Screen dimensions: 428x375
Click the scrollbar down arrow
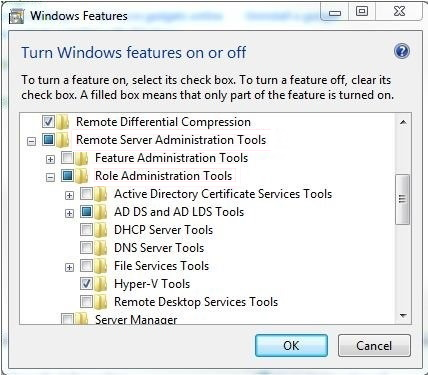[x=403, y=315]
